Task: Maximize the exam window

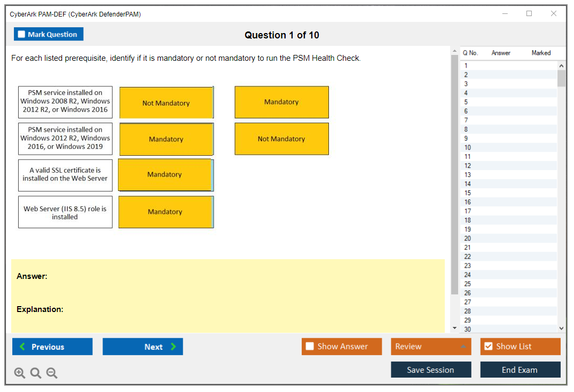Action: [x=529, y=14]
